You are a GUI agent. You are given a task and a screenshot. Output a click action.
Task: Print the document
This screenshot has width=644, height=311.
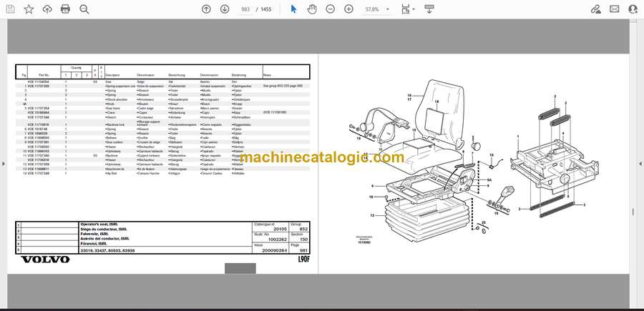[x=65, y=9]
